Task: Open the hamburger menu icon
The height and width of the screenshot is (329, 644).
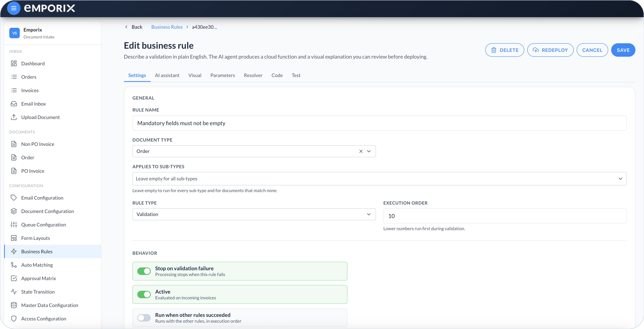Action: [x=14, y=8]
